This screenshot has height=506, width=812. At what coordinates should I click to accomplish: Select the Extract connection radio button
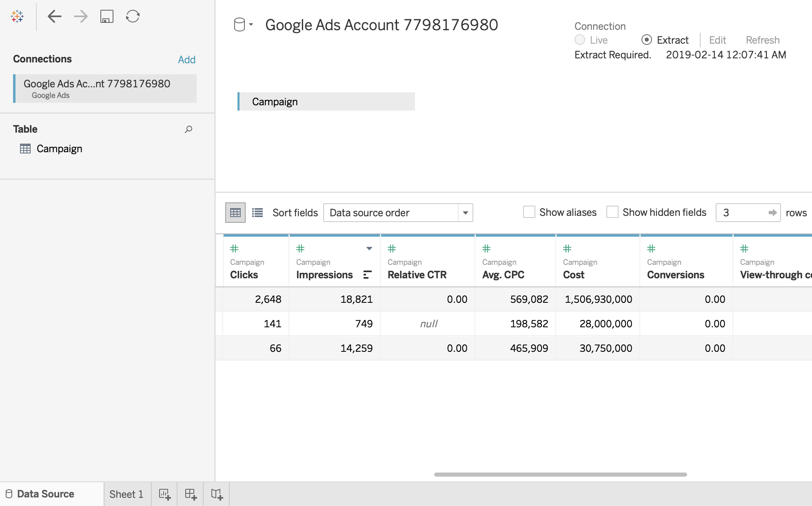[646, 40]
